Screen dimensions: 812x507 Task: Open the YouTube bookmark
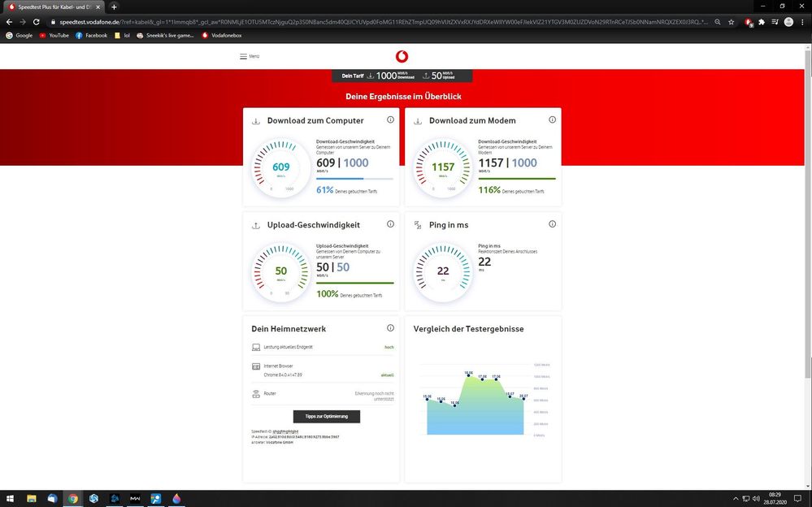(x=54, y=35)
